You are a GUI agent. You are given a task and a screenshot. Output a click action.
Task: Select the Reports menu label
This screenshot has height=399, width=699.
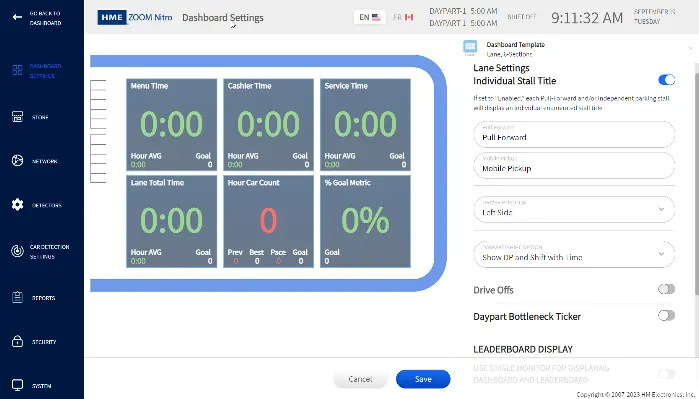(x=43, y=298)
